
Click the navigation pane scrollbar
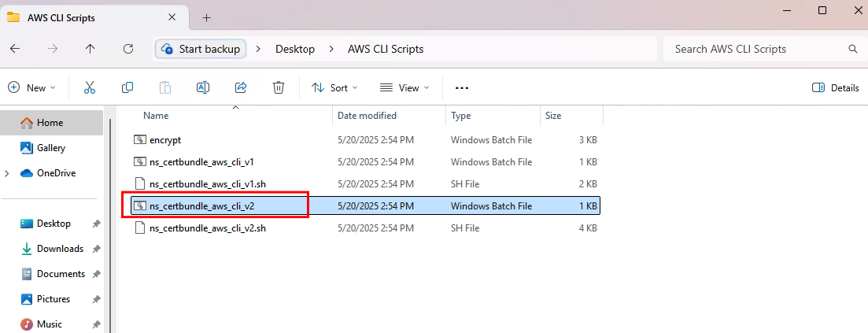coord(110,226)
